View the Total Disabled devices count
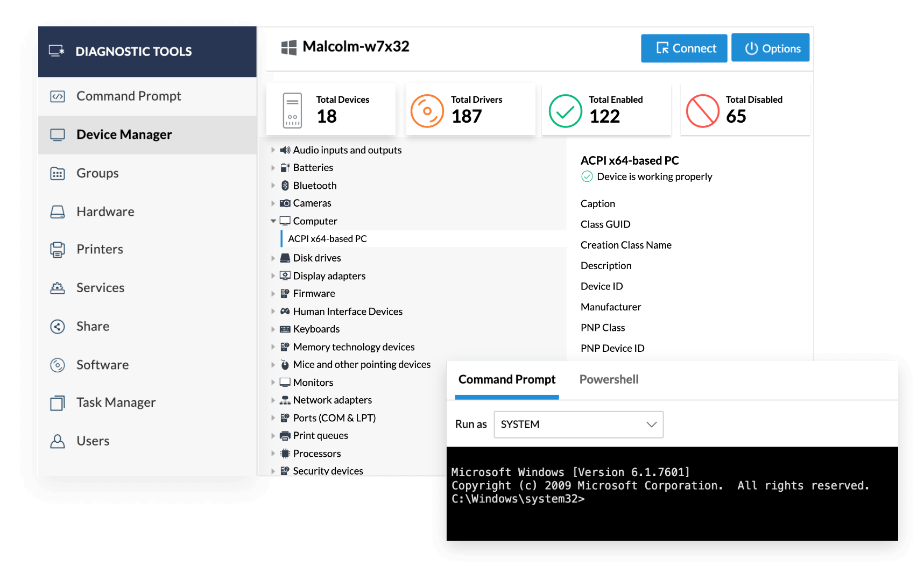 (745, 109)
